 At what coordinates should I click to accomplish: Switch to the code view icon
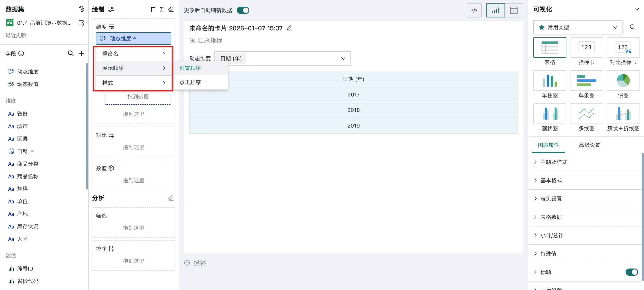point(474,10)
